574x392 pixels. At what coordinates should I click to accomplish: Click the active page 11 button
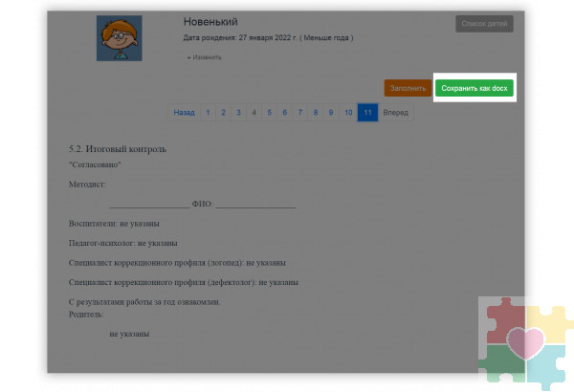[x=366, y=112]
